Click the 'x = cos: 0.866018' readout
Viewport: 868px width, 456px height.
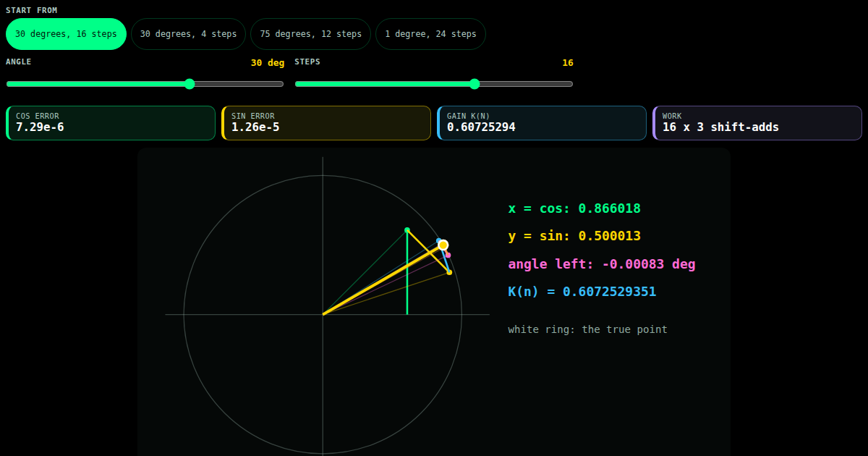point(574,208)
